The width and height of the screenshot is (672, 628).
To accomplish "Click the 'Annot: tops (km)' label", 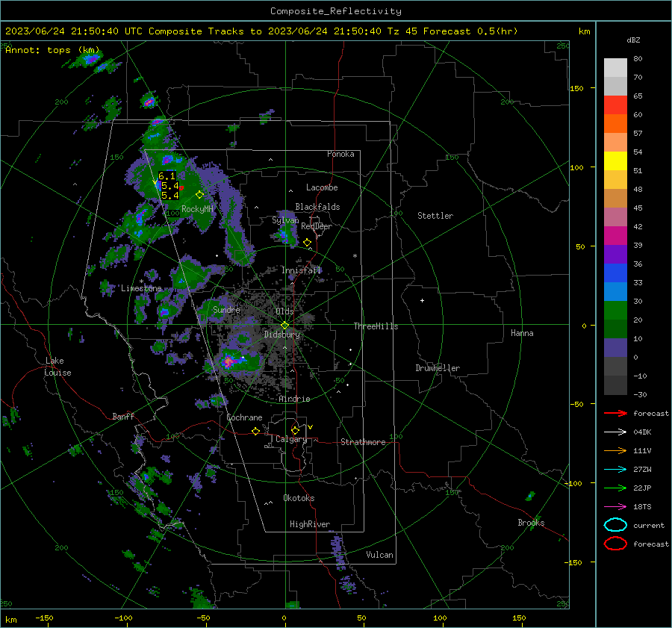I will [52, 50].
